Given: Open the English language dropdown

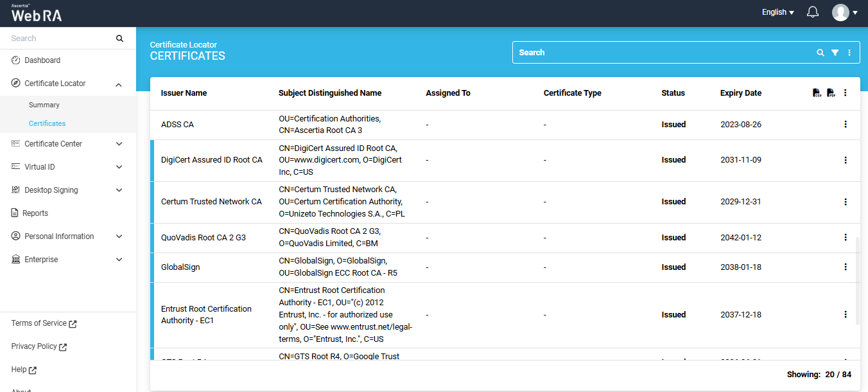Looking at the screenshot, I should [777, 12].
